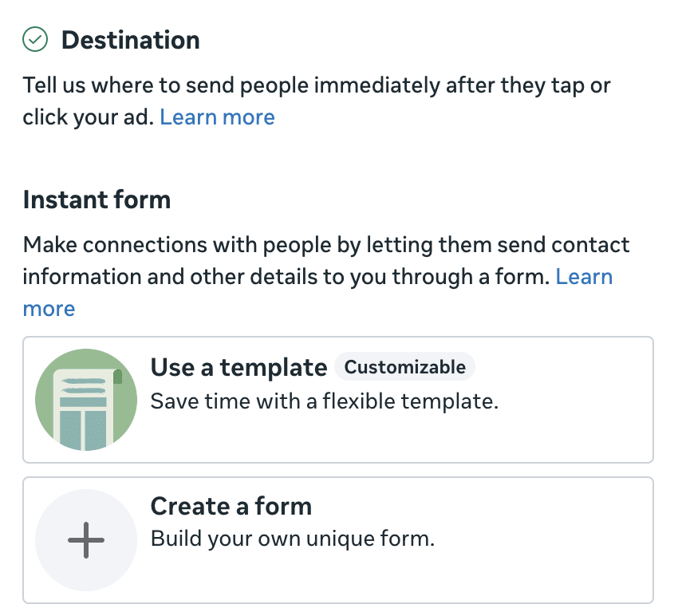Click the 'Use a template' title text

(238, 368)
